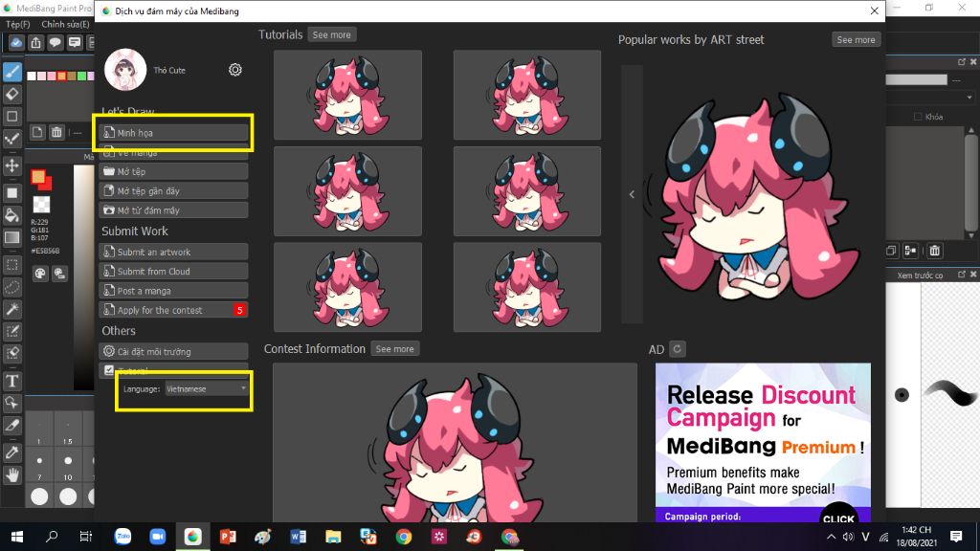The width and height of the screenshot is (980, 551).
Task: Open PowerPoint from the taskbar
Action: (x=228, y=537)
